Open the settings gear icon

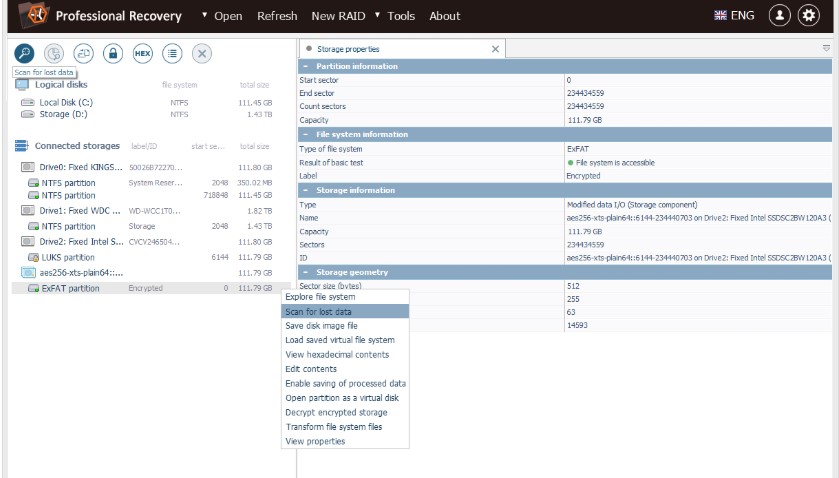pos(808,16)
